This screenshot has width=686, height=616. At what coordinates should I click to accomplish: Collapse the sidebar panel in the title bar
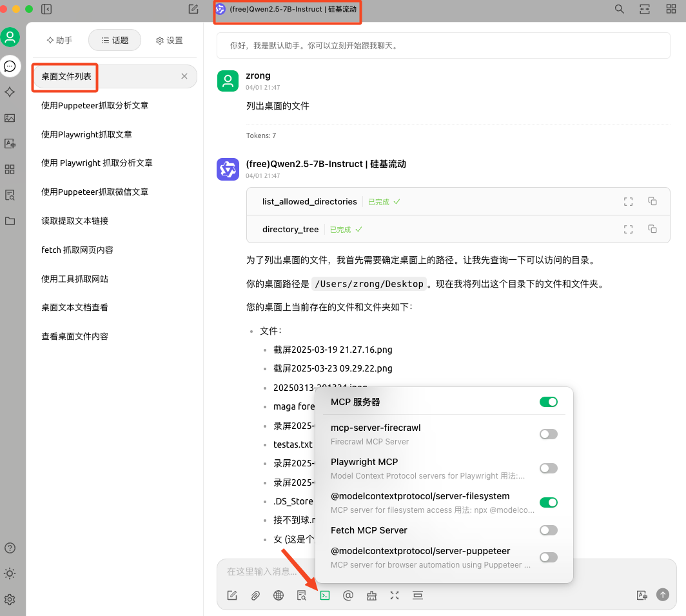(x=46, y=9)
